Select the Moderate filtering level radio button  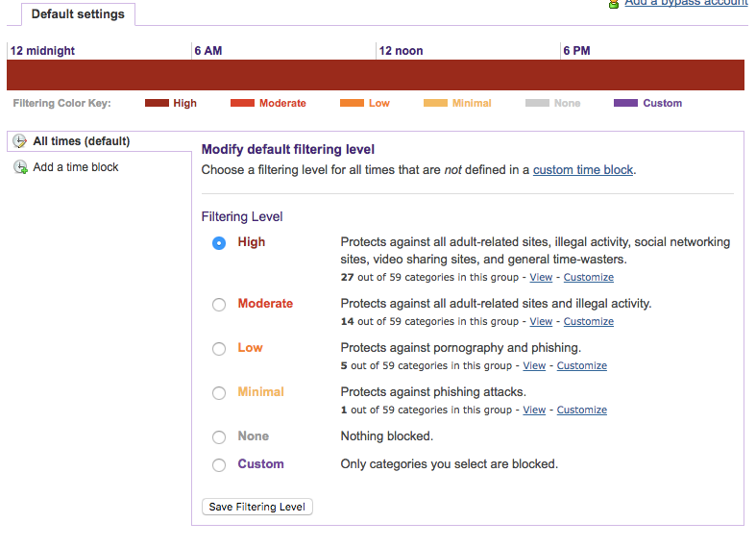coord(219,305)
